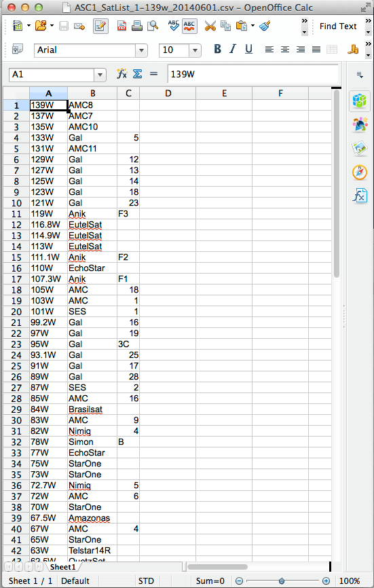The height and width of the screenshot is (588, 374).
Task: Click the Open file folder icon
Action: pyautogui.click(x=41, y=26)
